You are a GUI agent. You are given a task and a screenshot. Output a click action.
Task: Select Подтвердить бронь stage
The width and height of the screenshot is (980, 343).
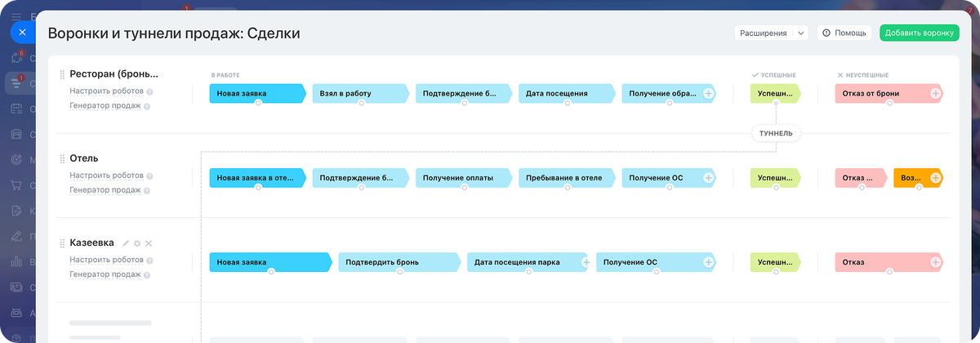click(399, 262)
